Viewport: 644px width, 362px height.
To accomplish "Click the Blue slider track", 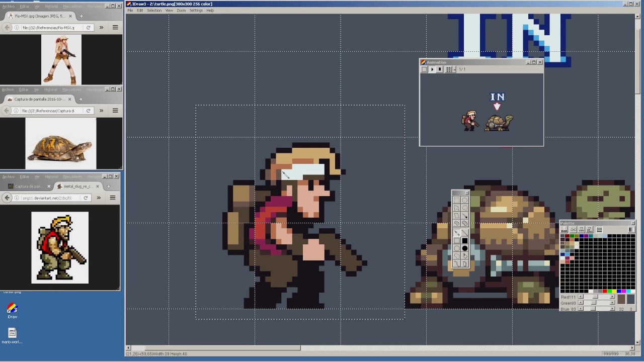I will click(597, 309).
